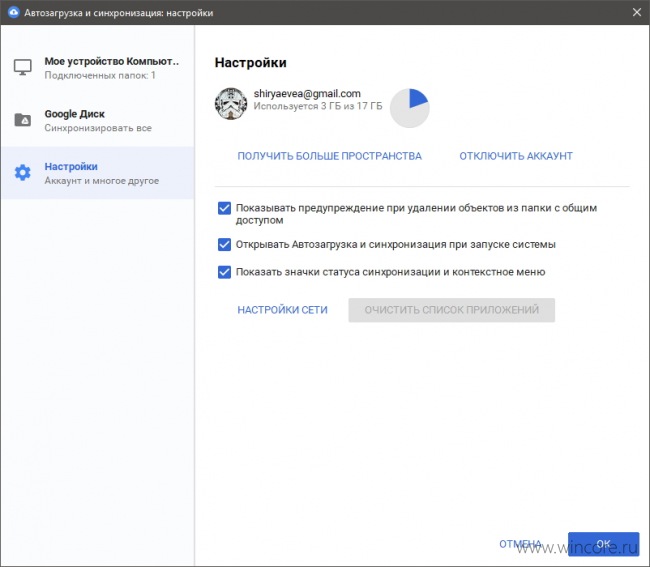This screenshot has width=650, height=567.
Task: Open the "Google Диск" section
Action: coord(97,120)
